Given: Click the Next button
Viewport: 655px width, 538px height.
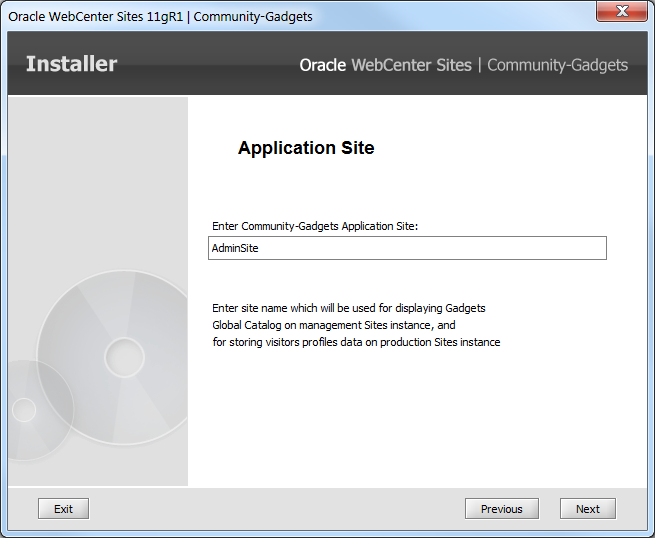Looking at the screenshot, I should (588, 509).
